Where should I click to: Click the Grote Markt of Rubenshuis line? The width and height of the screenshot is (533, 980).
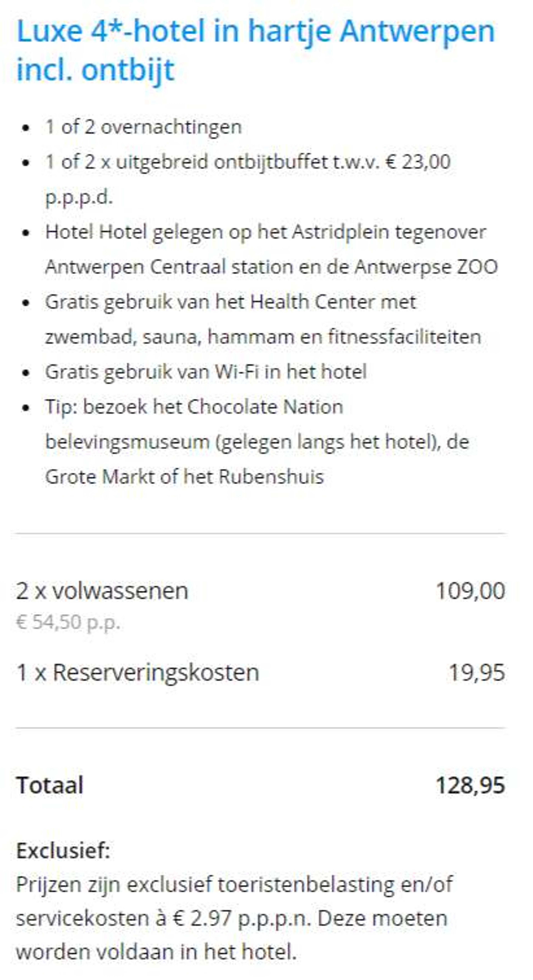184,477
